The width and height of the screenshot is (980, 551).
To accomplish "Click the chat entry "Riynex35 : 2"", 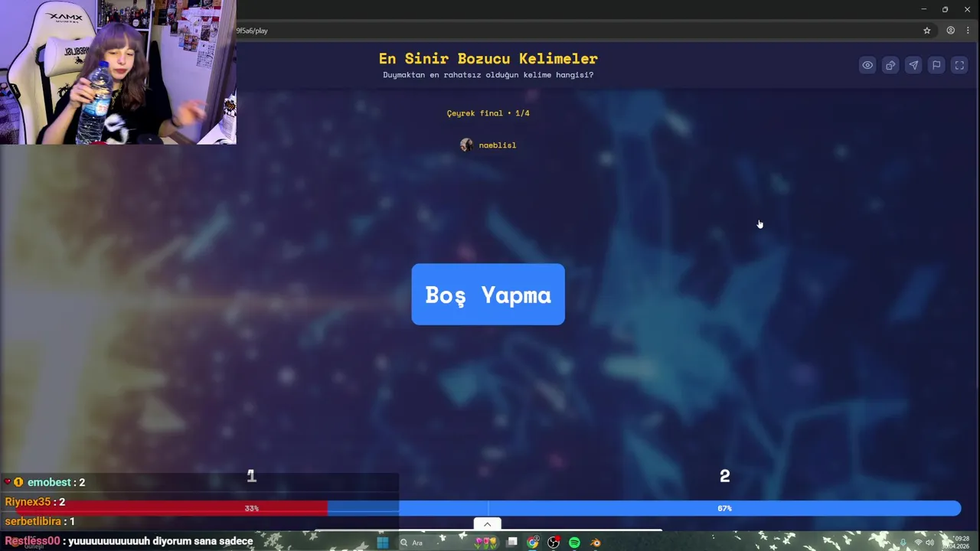I will (x=34, y=502).
